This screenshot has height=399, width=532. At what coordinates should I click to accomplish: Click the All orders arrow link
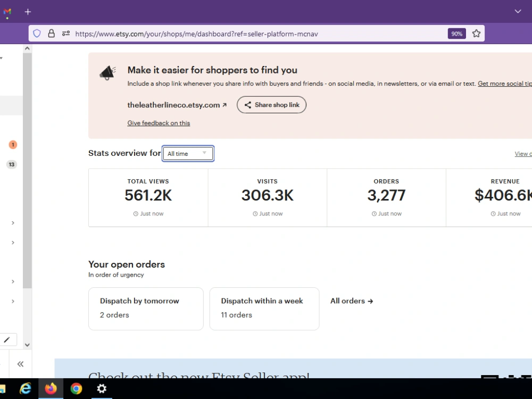352,301
